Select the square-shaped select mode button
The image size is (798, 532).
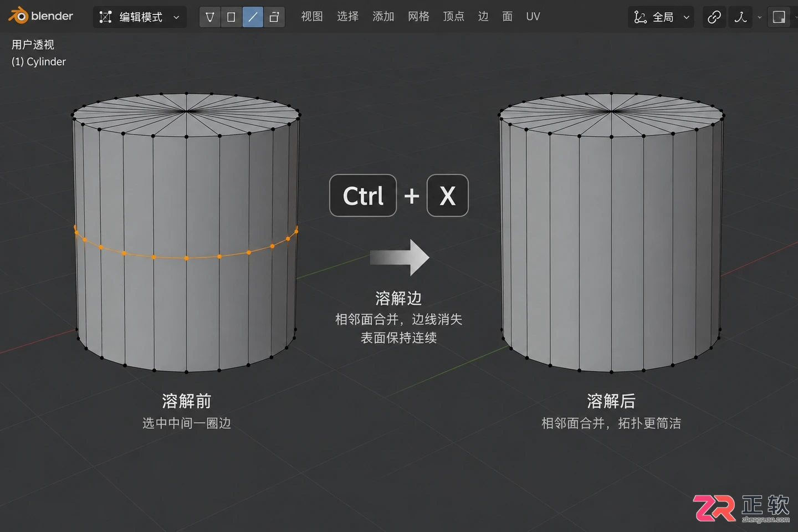tap(231, 17)
